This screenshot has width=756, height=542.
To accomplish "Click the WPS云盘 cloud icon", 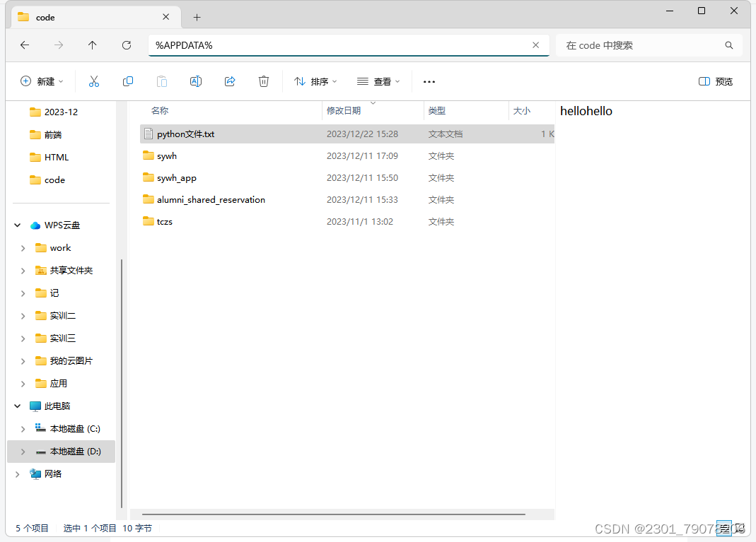I will coord(35,225).
